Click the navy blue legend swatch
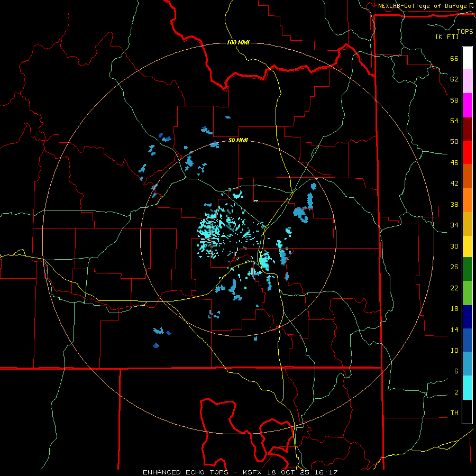This screenshot has height=476, width=476. click(467, 317)
